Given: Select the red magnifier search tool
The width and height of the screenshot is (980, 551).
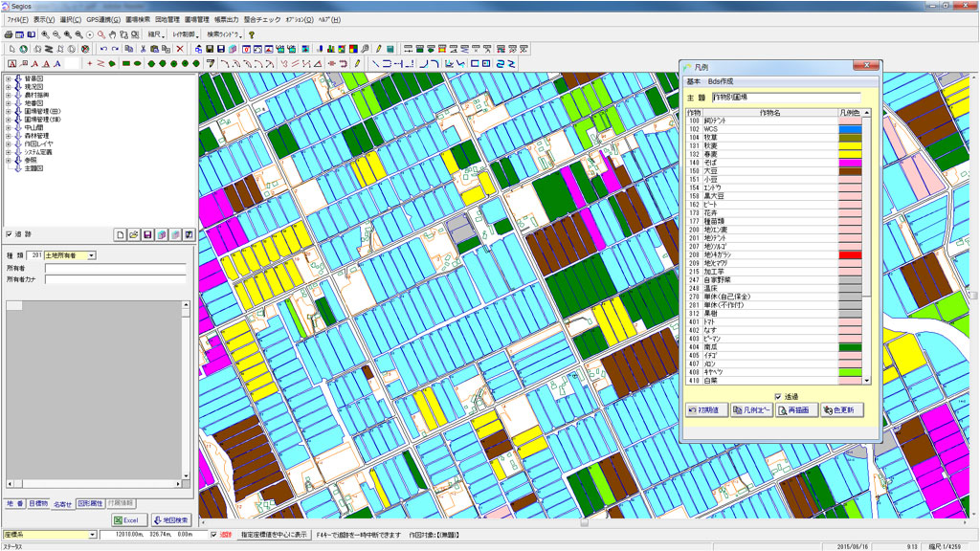Looking at the screenshot, I should (101, 35).
